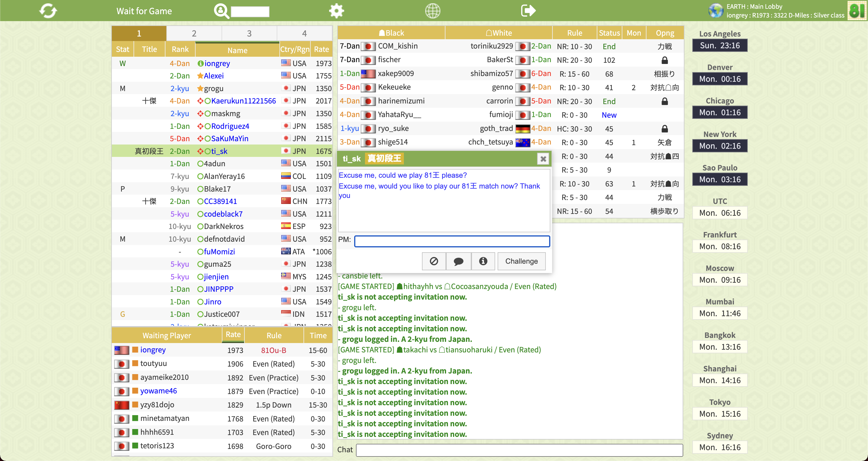Sort games by Status column
This screenshot has height=461, width=868.
click(x=609, y=33)
